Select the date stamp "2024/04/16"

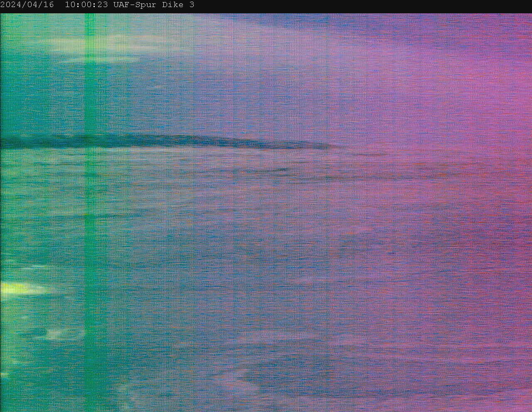(27, 5)
